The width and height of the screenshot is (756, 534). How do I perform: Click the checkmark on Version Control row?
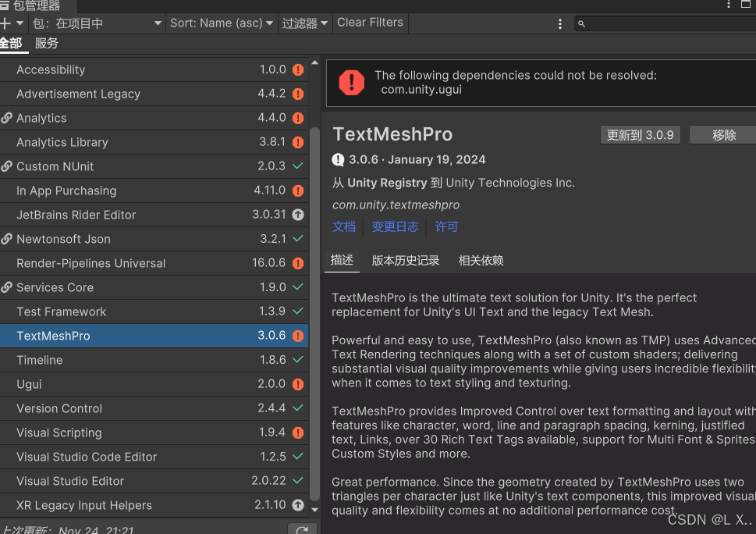[298, 408]
